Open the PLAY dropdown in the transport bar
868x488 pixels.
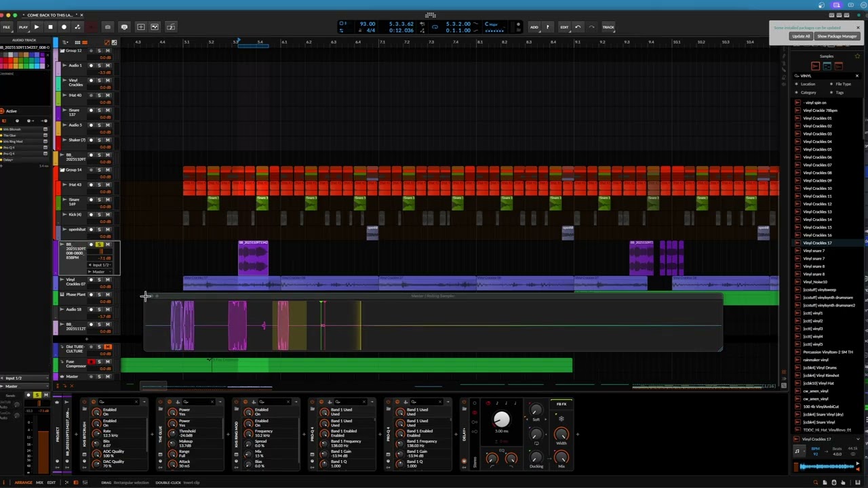coord(24,27)
